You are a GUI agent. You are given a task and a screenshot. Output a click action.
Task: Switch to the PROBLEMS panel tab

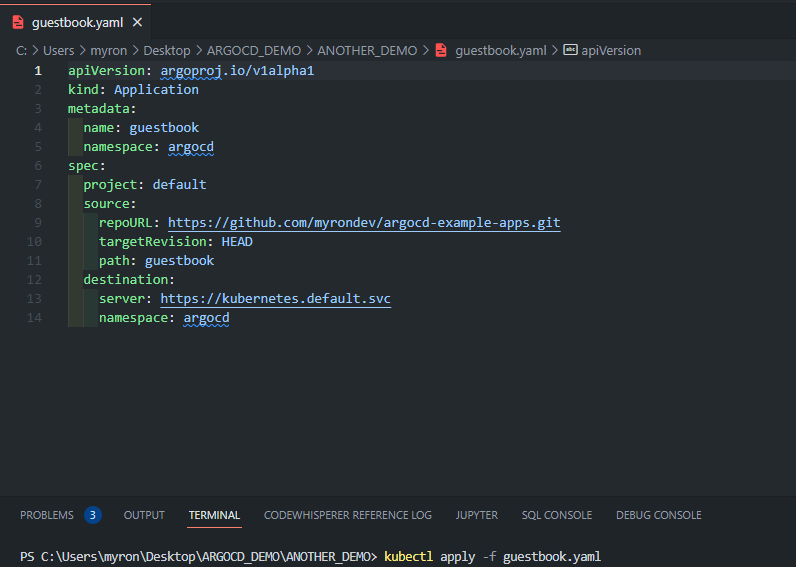coord(47,515)
